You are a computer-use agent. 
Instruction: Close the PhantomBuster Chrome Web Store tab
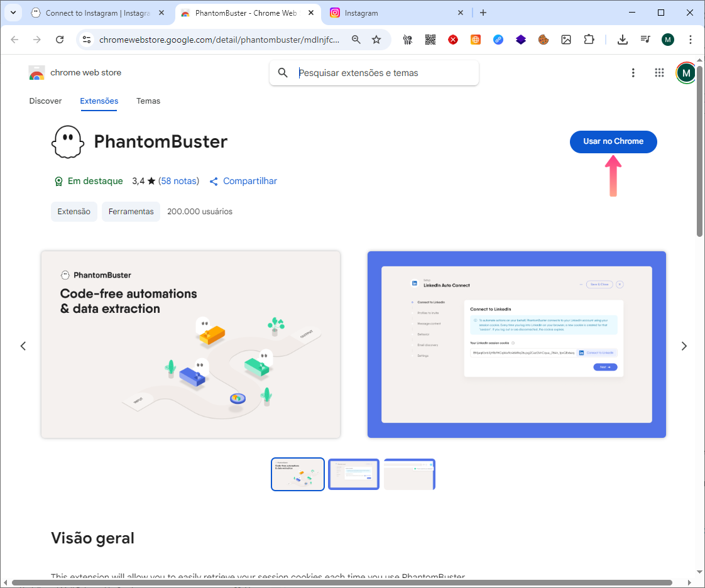click(310, 13)
